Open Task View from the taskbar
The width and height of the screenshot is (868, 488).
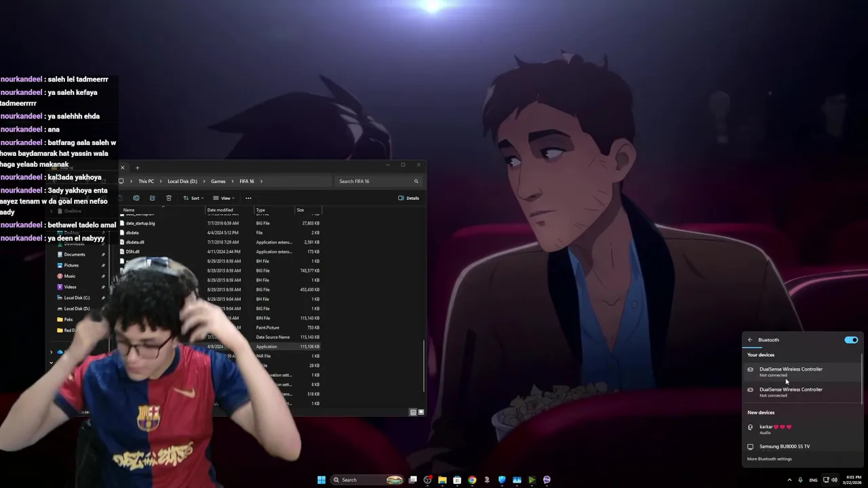click(412, 480)
